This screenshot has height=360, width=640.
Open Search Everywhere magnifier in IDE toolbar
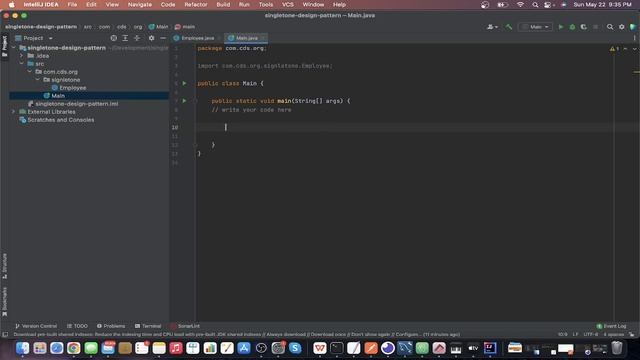(610, 27)
